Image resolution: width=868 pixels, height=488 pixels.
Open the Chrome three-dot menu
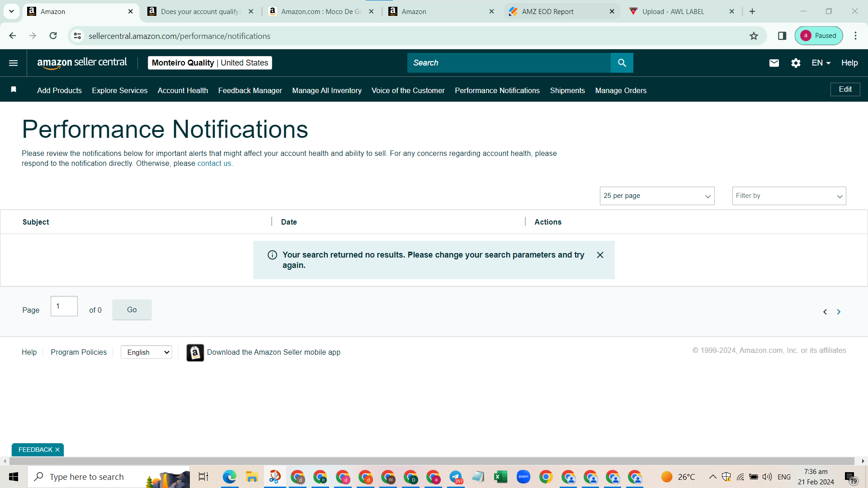click(x=855, y=36)
